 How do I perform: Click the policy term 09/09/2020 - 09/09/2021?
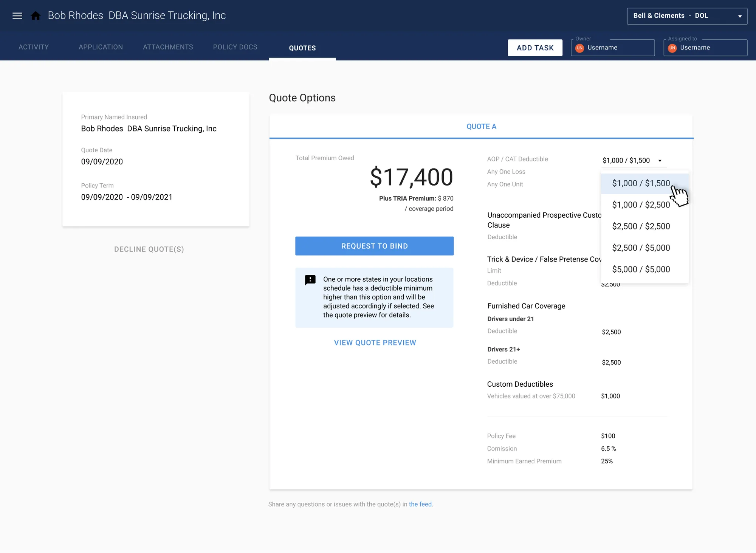click(x=127, y=197)
